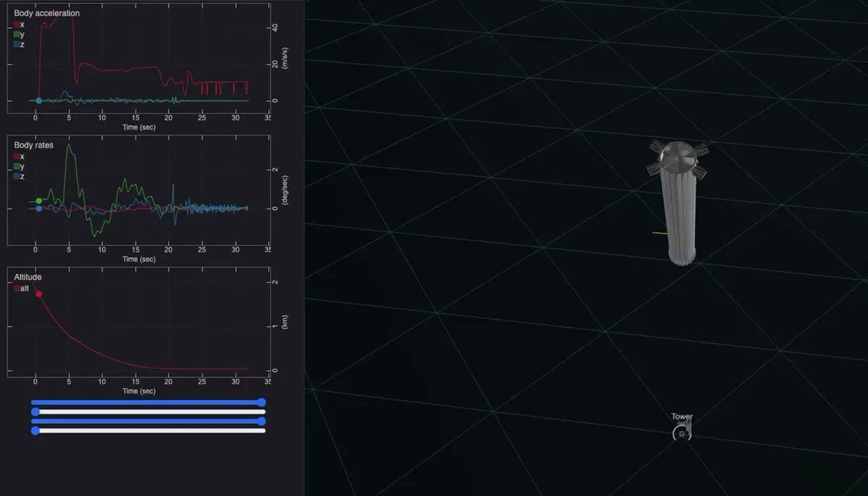Click the handle of the second slider from top

[35, 411]
